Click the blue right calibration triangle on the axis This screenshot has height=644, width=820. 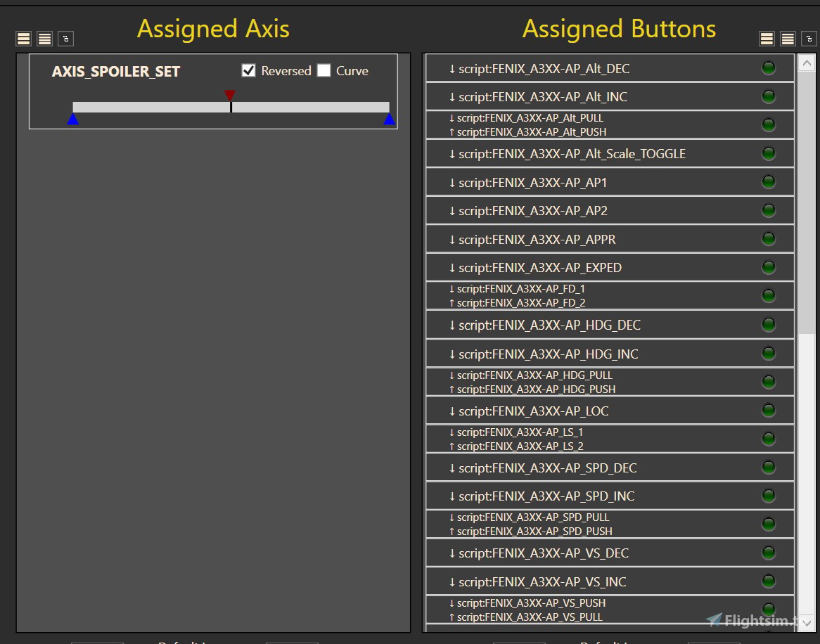pyautogui.click(x=389, y=119)
